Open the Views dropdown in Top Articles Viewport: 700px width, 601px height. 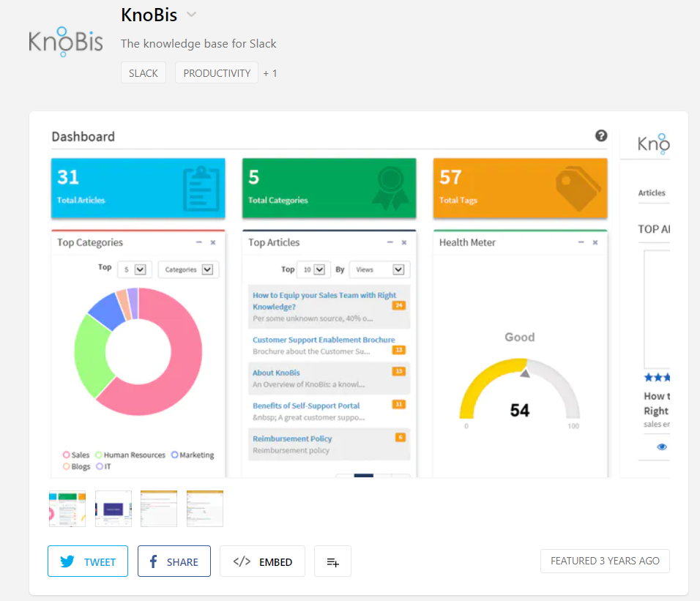point(379,269)
